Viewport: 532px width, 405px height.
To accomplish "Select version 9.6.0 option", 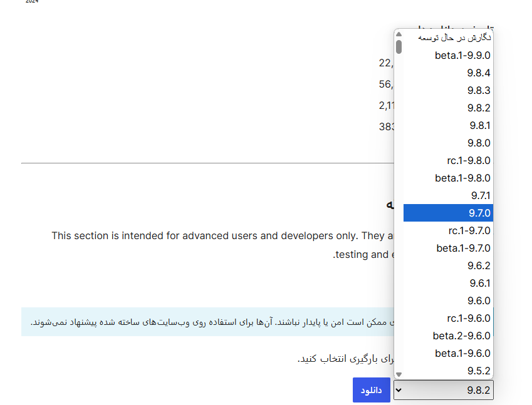I will tap(448, 300).
